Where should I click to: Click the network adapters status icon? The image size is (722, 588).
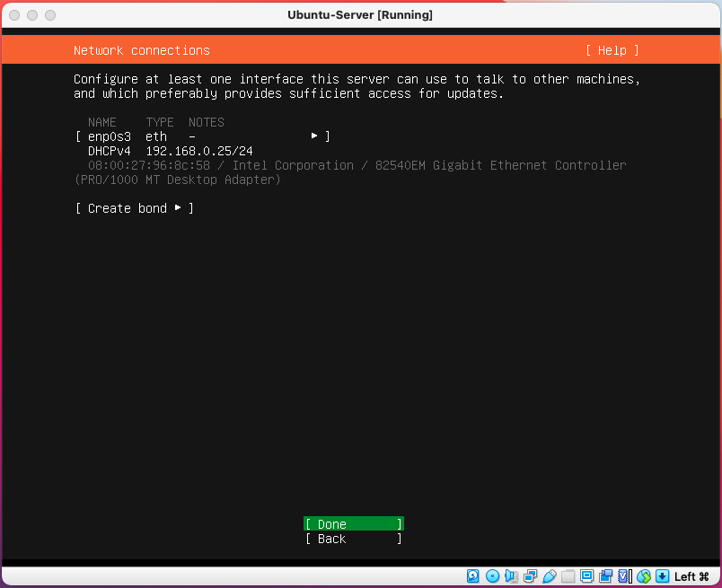coord(531,576)
